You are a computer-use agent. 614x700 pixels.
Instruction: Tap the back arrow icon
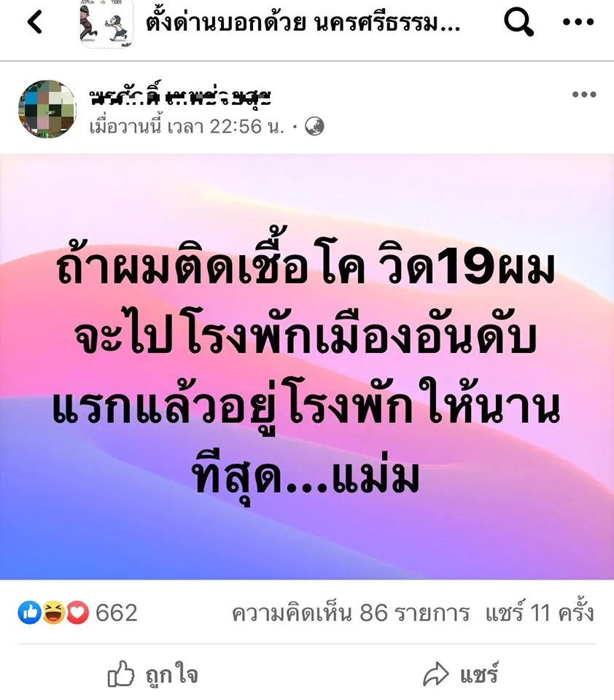coord(35,22)
